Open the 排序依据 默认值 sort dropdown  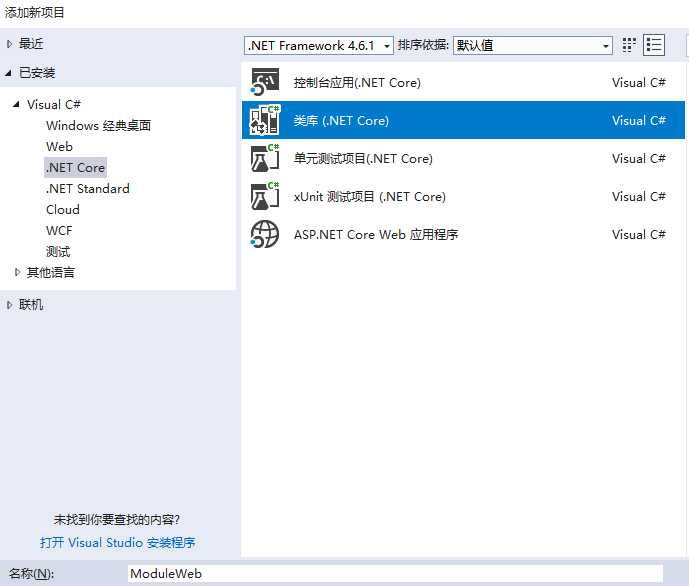533,45
